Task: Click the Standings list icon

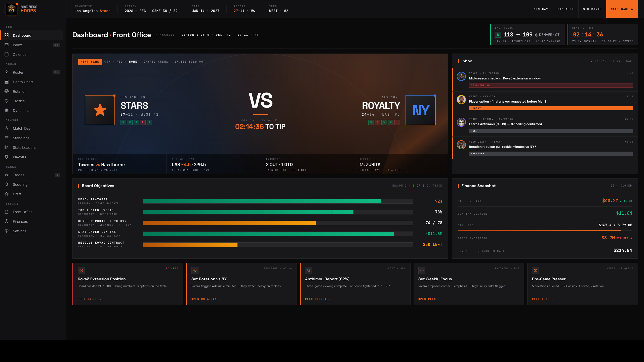Action: [7, 138]
